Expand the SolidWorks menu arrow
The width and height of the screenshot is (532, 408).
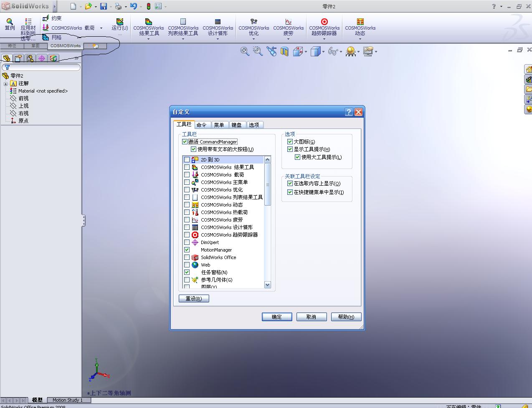pos(54,6)
